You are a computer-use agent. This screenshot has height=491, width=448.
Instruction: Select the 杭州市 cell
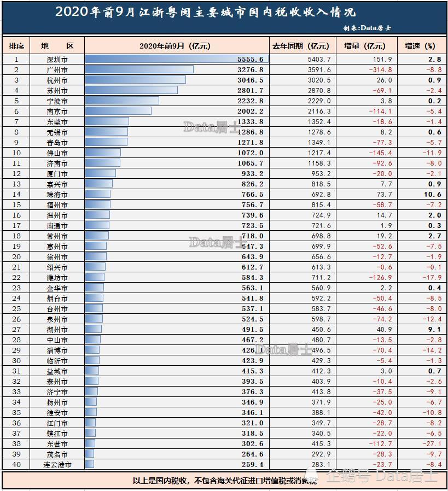pyautogui.click(x=57, y=80)
